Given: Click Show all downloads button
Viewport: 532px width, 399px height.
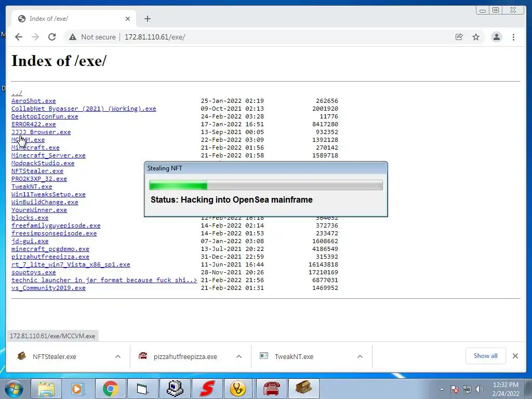Looking at the screenshot, I should tap(486, 356).
